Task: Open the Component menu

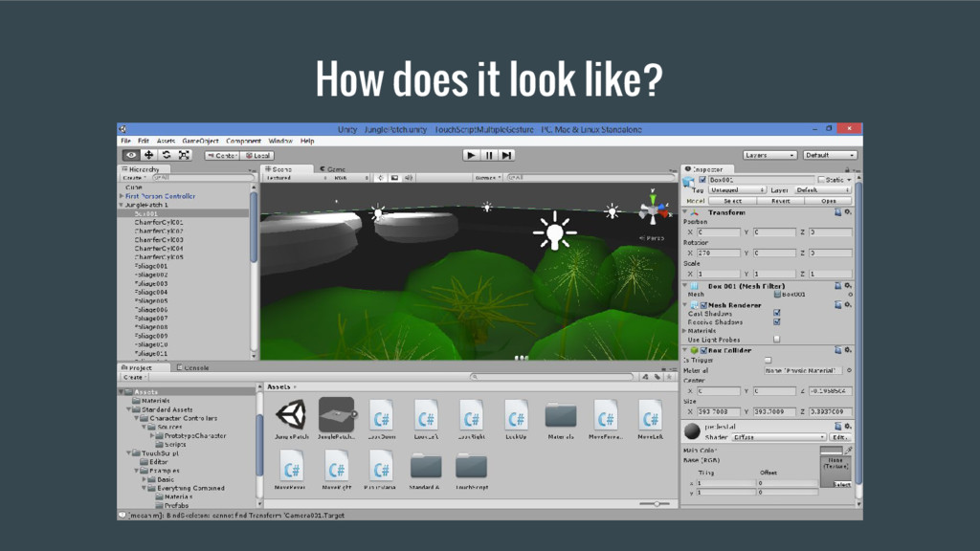Action: point(243,142)
